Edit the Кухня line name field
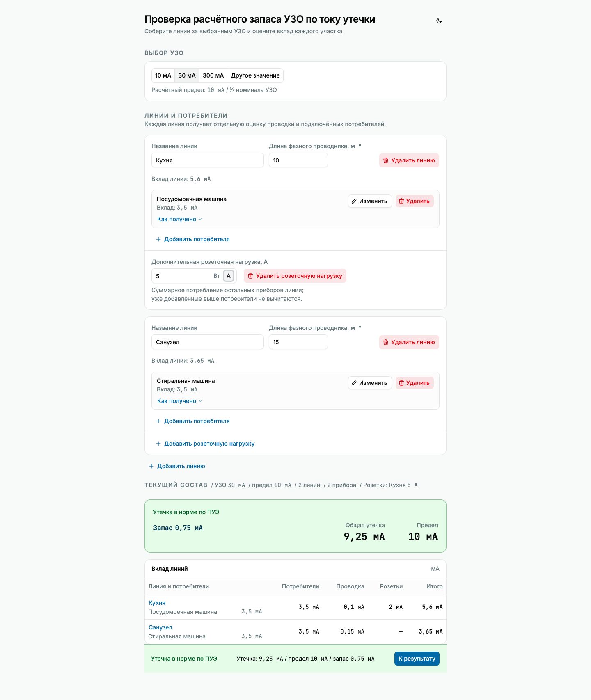Image resolution: width=591 pixels, height=700 pixels. pyautogui.click(x=208, y=160)
